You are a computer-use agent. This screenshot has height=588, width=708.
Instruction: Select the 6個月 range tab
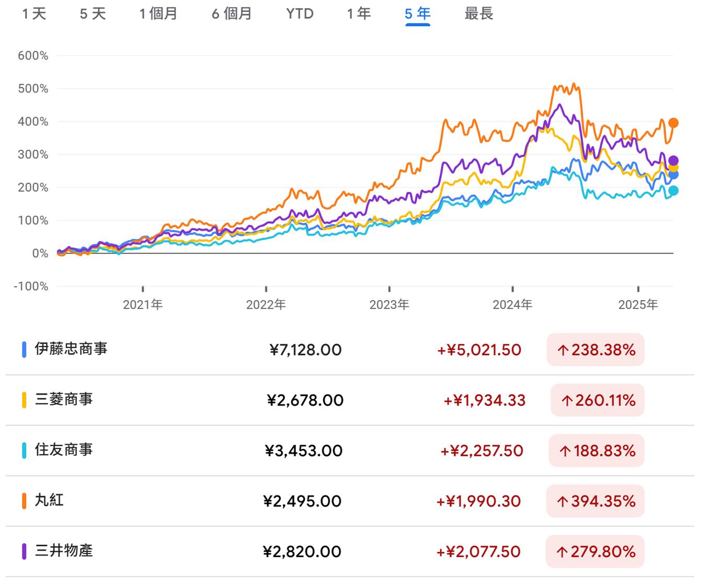pos(232,14)
